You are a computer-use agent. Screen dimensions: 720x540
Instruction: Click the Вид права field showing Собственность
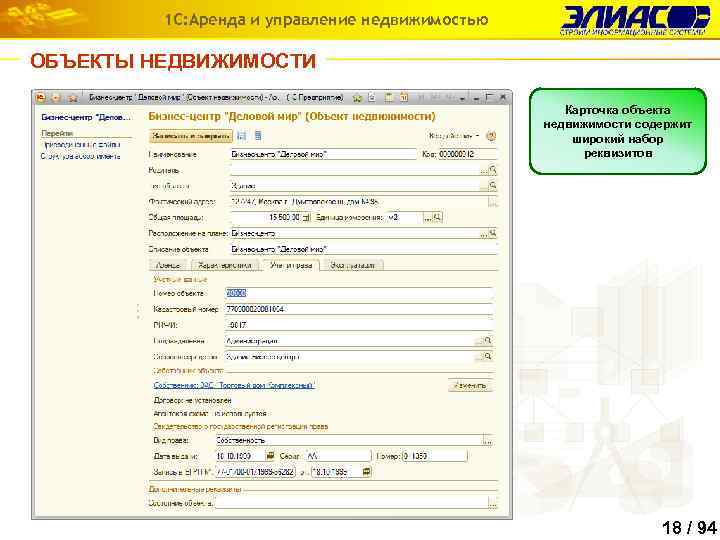point(349,440)
